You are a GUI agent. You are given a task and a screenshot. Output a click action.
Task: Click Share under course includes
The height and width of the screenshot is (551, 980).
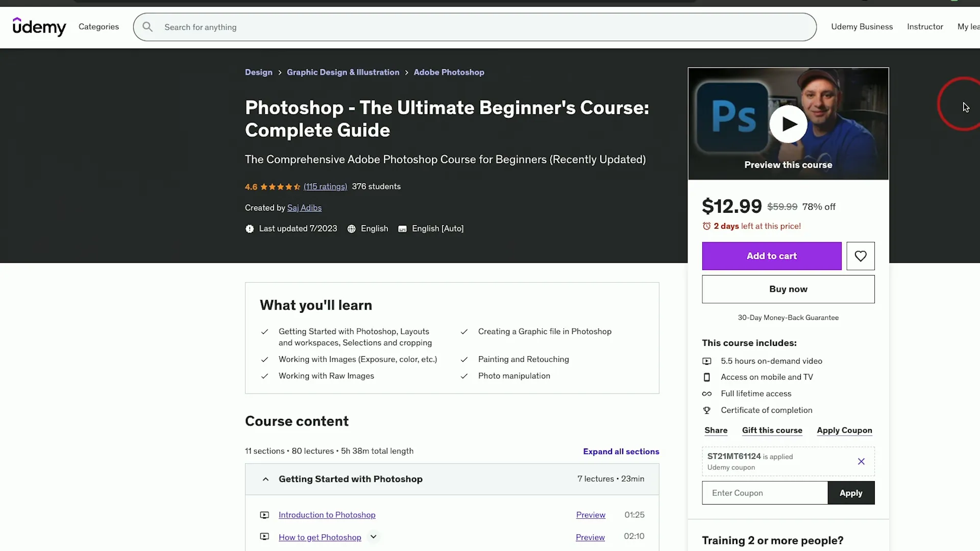(716, 431)
